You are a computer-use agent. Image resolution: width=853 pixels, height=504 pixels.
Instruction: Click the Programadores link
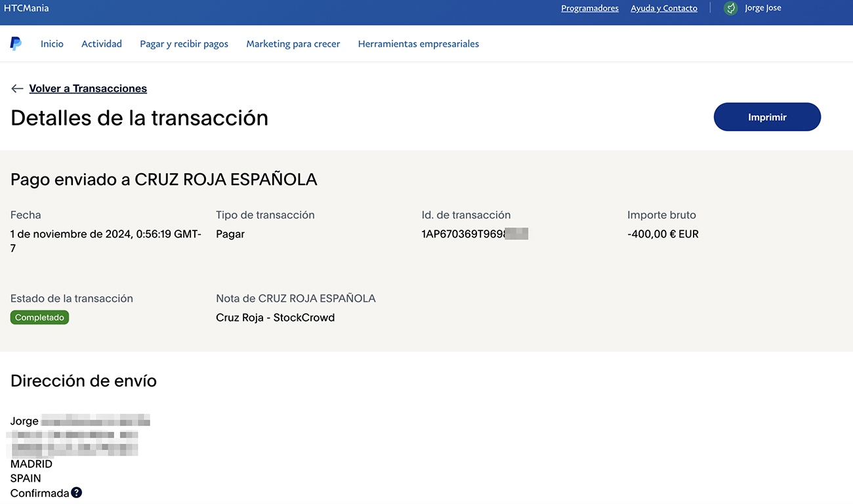(x=590, y=9)
